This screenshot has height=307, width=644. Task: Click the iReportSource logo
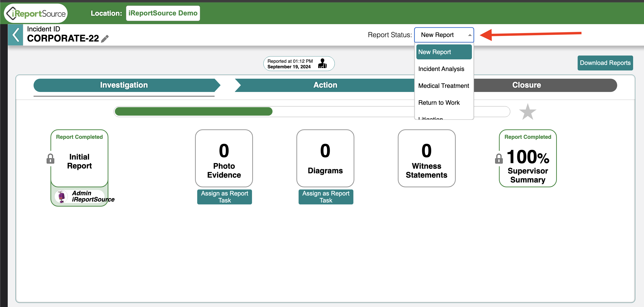(36, 13)
